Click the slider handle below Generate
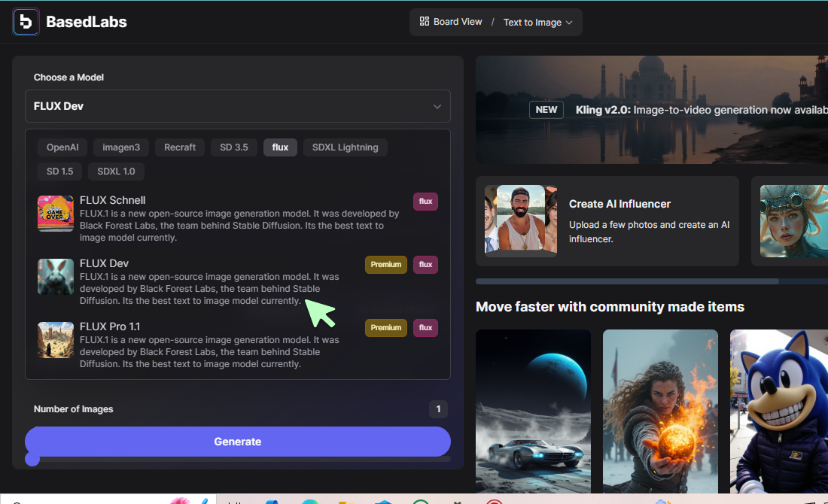828x504 pixels. [x=32, y=460]
